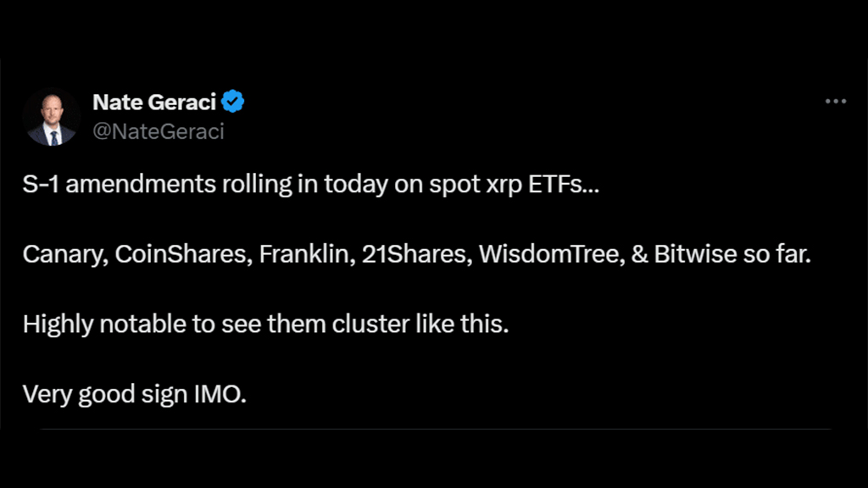Click the "Very good sign IMO." line

[x=135, y=395]
